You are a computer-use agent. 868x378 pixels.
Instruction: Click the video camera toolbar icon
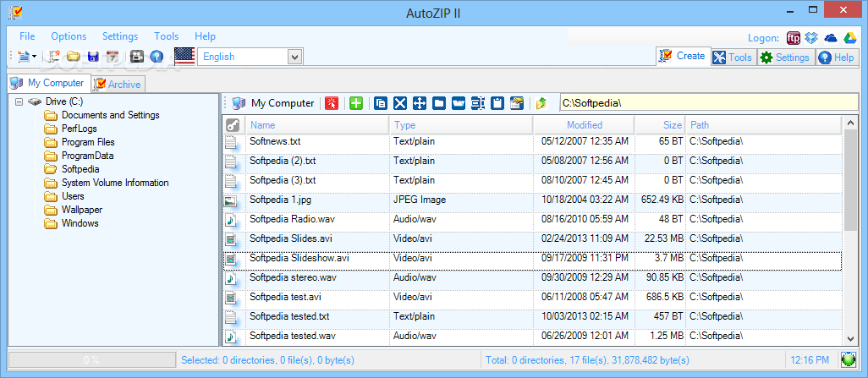point(137,57)
